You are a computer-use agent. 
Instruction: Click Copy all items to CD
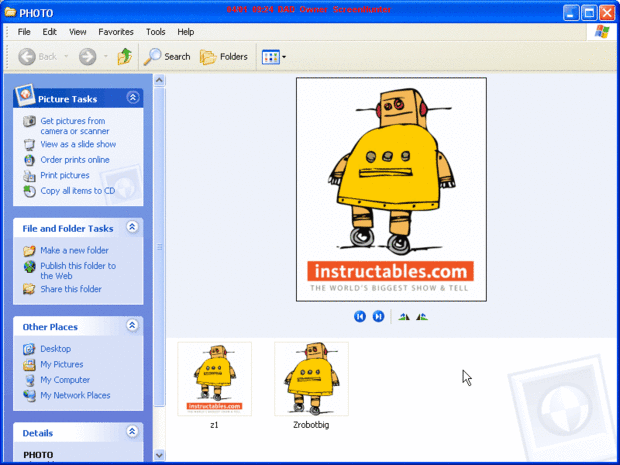[x=78, y=191]
